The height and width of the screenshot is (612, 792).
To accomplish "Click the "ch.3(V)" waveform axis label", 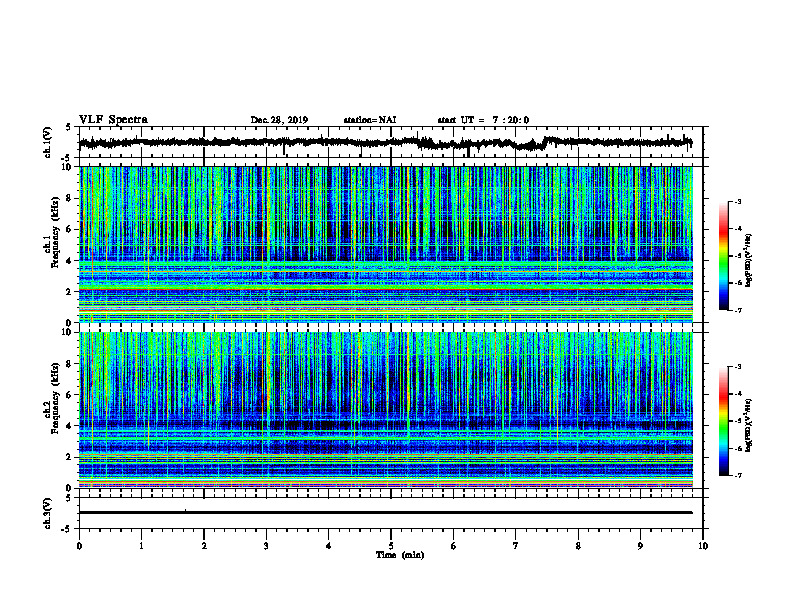I will click(x=48, y=514).
